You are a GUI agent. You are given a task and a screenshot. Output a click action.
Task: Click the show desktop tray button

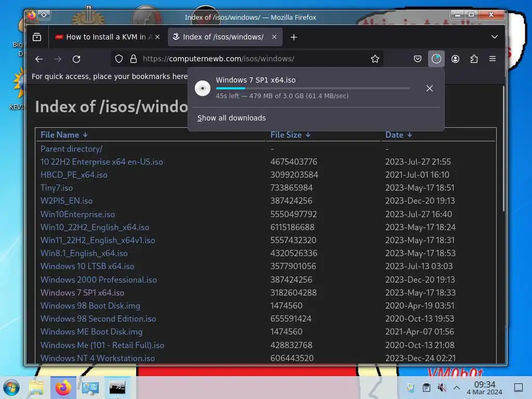click(518, 388)
